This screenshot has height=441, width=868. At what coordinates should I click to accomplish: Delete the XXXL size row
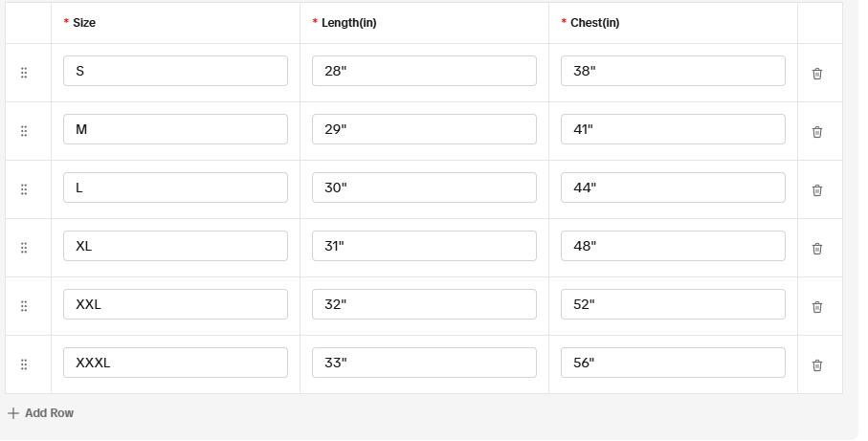click(x=817, y=365)
